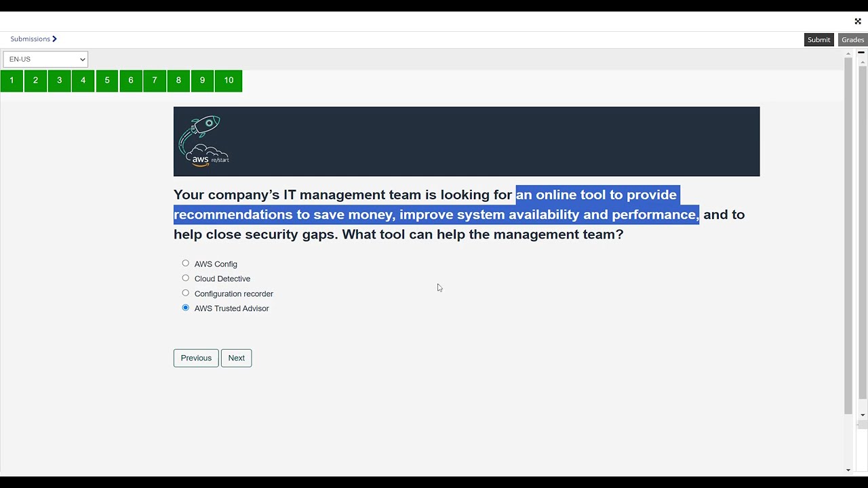Switch to question 7
Screen dimensions: 868x488
point(155,81)
